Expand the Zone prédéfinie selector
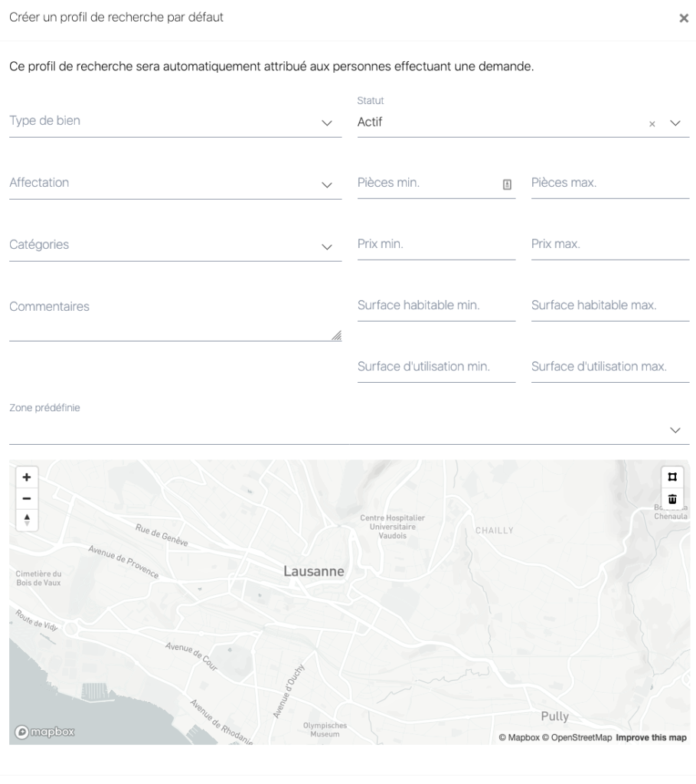 (x=674, y=430)
